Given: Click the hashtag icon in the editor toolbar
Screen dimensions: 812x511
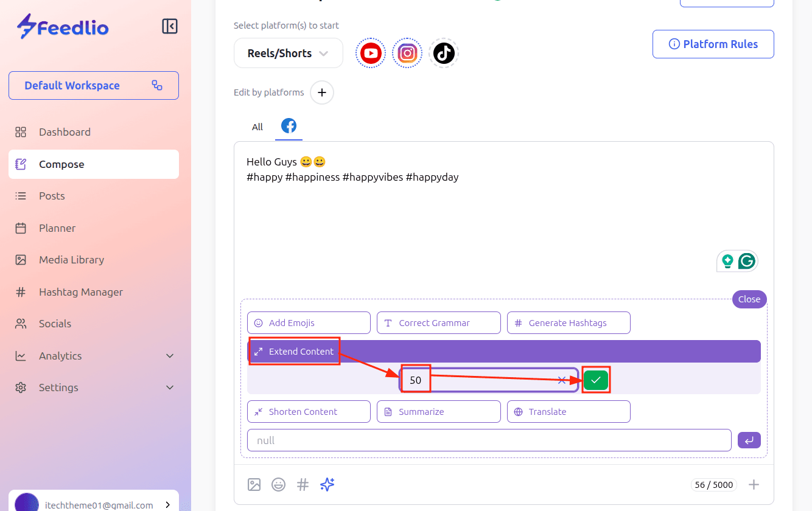Looking at the screenshot, I should coord(303,484).
